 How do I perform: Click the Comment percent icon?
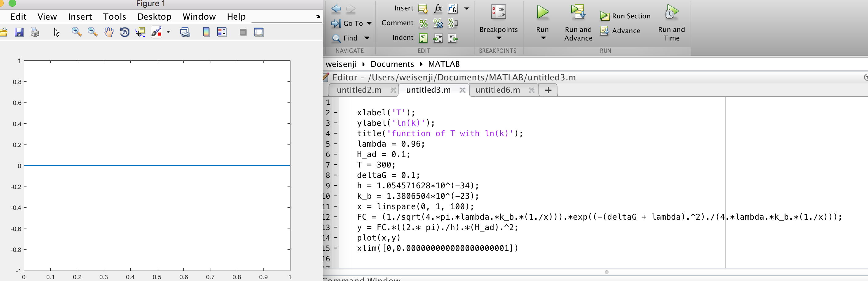point(423,23)
